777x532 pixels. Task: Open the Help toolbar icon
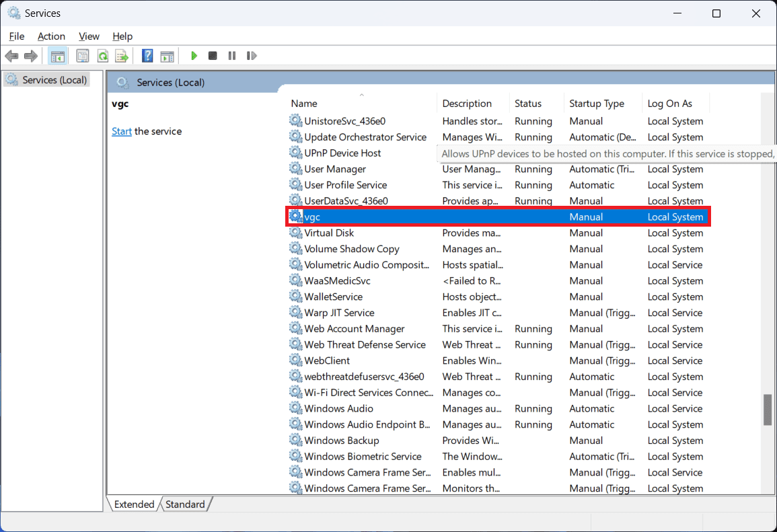point(147,56)
